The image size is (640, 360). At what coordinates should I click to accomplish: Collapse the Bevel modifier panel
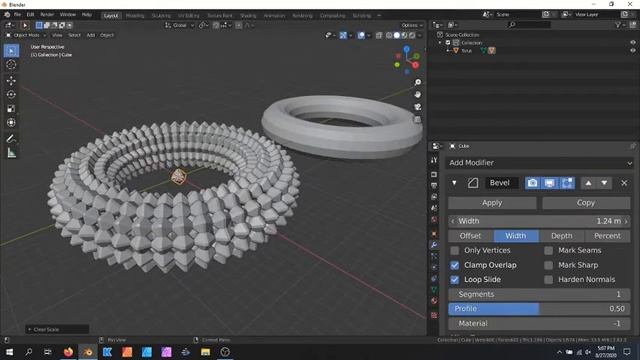[x=454, y=183]
